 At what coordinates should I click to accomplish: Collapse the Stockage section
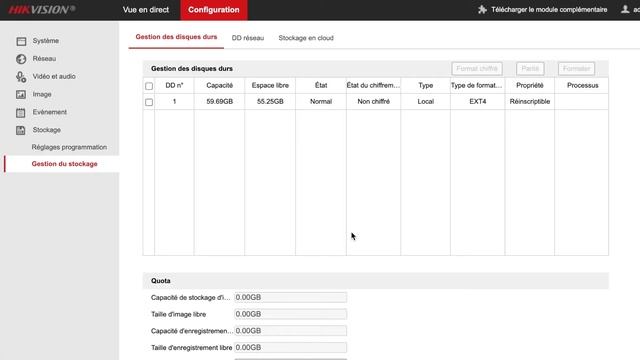point(47,130)
